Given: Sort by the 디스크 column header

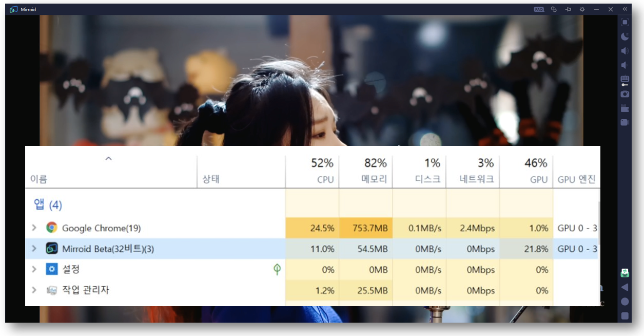Looking at the screenshot, I should 427,180.
